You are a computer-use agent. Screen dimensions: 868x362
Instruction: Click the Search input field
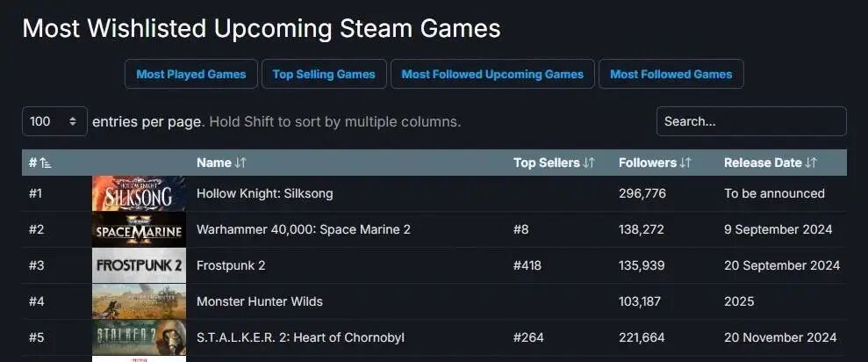coord(751,121)
